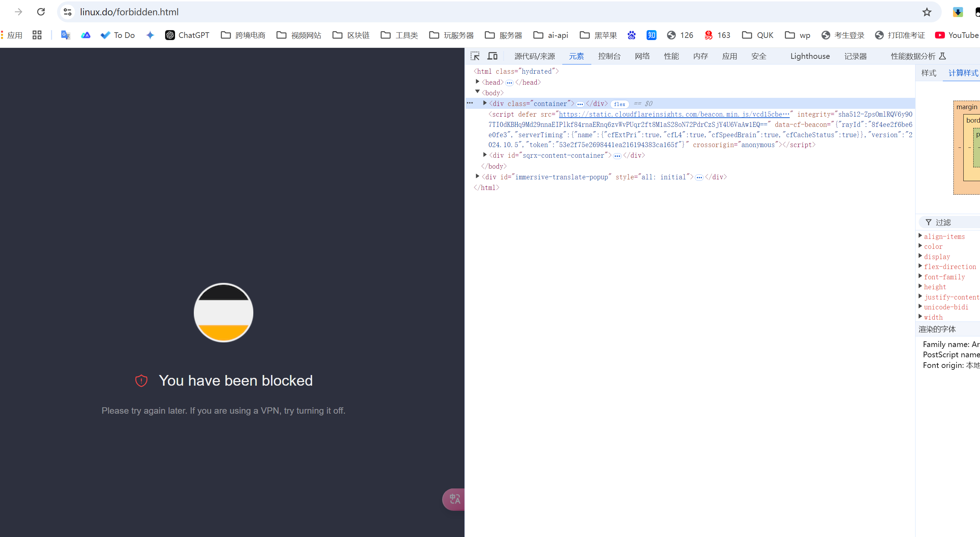This screenshot has width=980, height=537.
Task: Toggle the device toolbar icon in DevTools
Action: pyautogui.click(x=492, y=56)
